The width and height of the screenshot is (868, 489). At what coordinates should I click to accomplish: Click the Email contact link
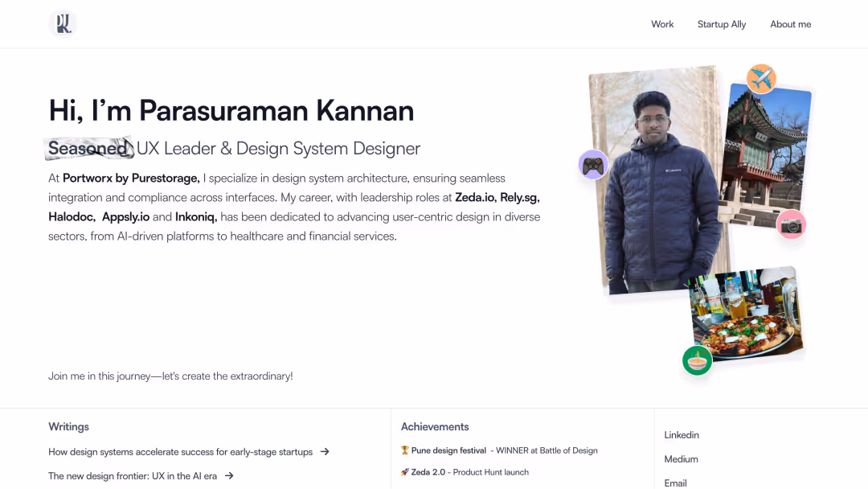point(675,483)
